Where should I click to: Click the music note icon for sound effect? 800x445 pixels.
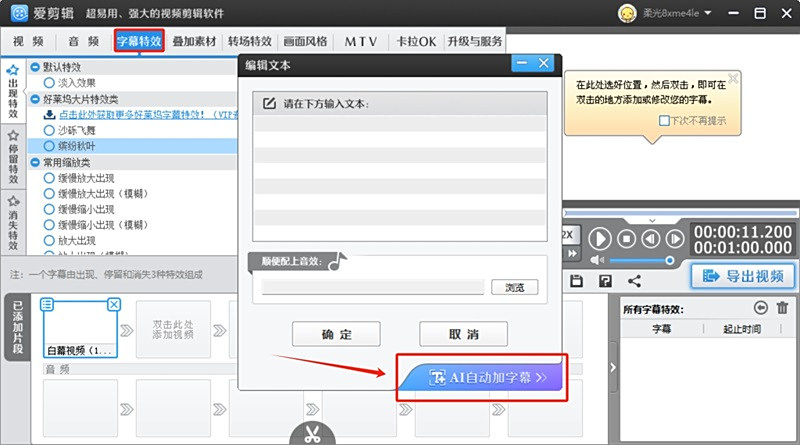coord(338,261)
